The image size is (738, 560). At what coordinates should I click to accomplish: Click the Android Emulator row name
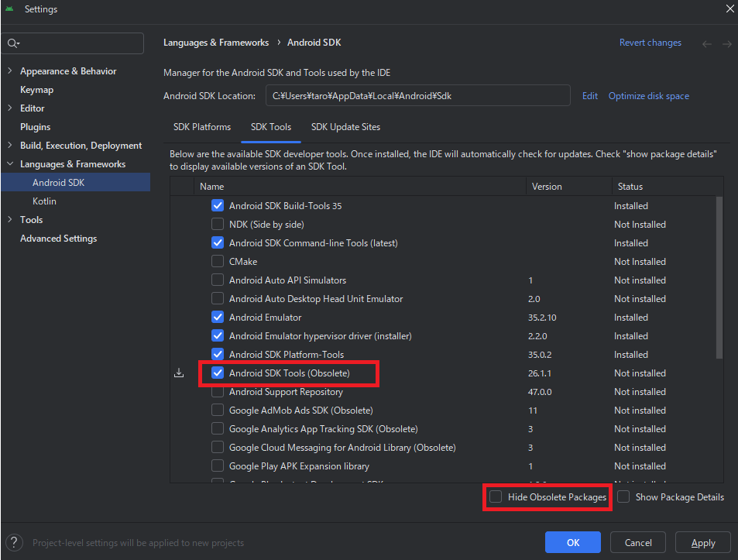[265, 318]
